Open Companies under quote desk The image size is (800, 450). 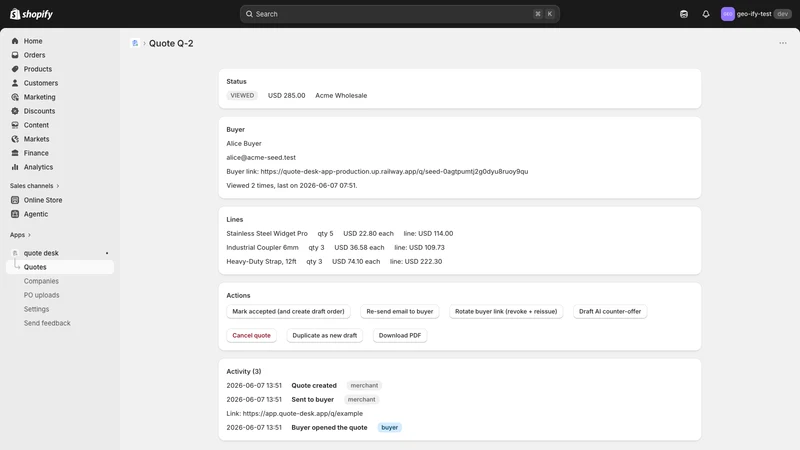[x=41, y=281]
